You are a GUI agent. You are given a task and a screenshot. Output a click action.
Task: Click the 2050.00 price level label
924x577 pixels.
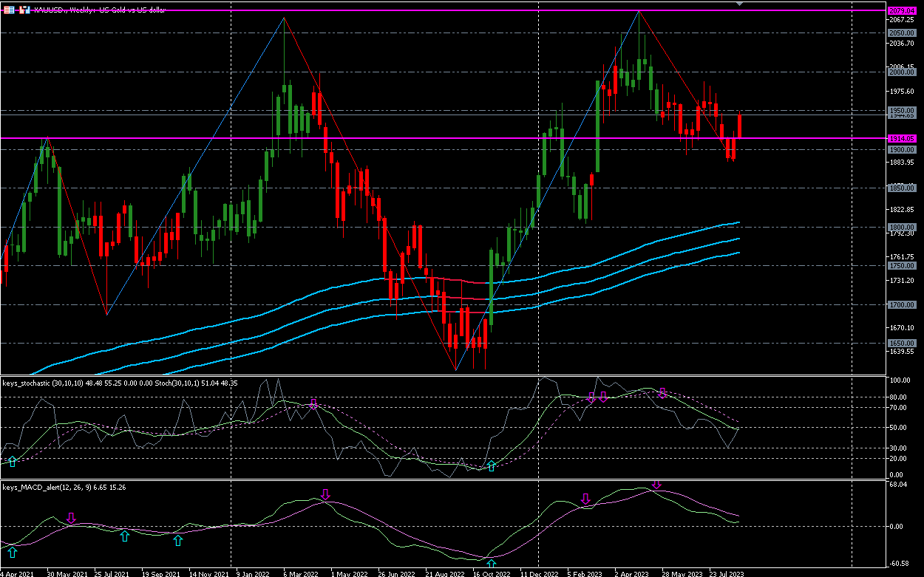(x=902, y=33)
